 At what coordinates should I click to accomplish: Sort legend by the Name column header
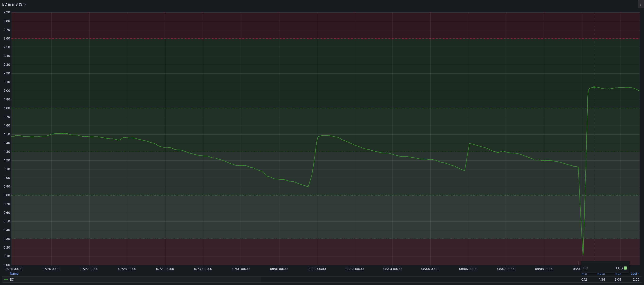pyautogui.click(x=14, y=273)
